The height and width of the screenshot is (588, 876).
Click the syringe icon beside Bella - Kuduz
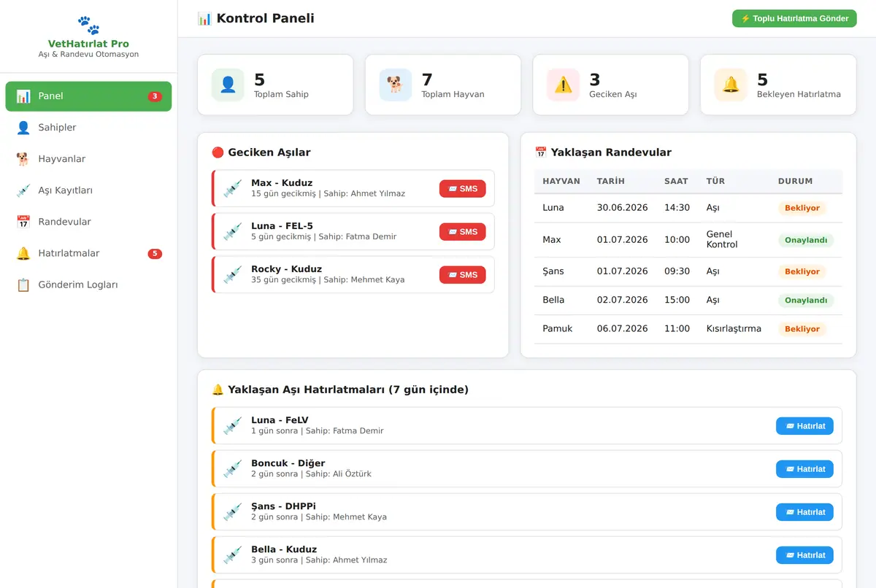click(233, 554)
